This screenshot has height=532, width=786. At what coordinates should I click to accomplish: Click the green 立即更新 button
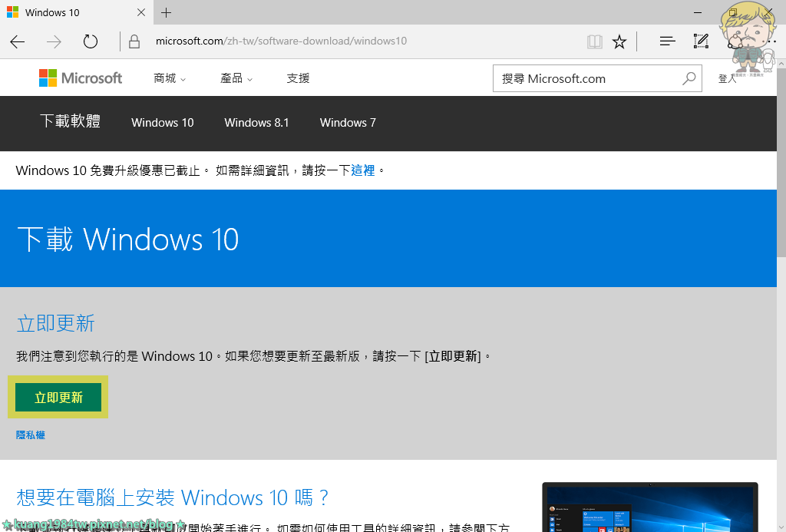(58, 397)
